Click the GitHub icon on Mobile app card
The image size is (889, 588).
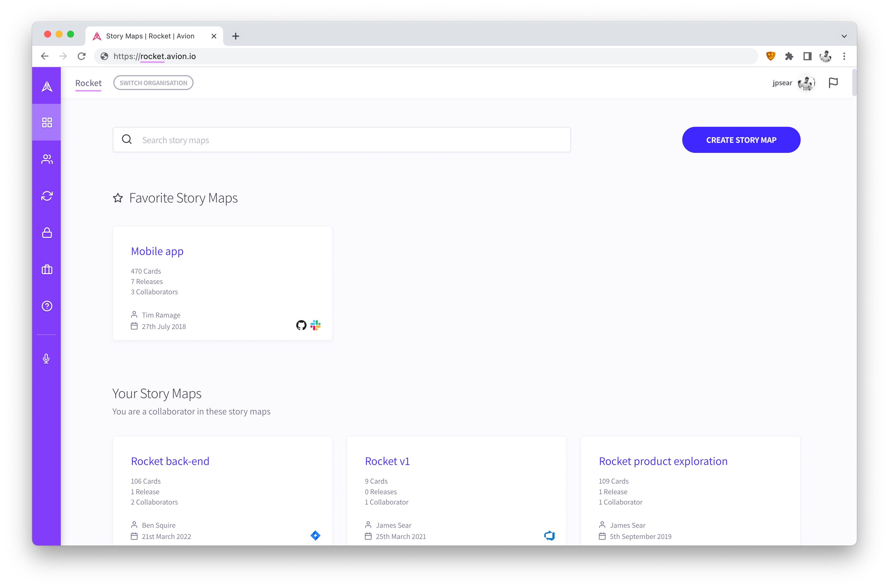point(301,325)
